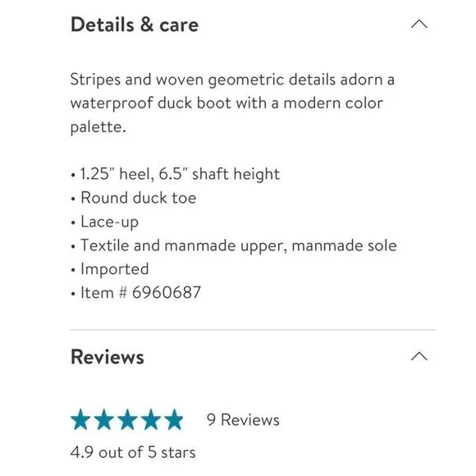476x476 pixels.
Task: Click the first rating star
Action: (80, 419)
